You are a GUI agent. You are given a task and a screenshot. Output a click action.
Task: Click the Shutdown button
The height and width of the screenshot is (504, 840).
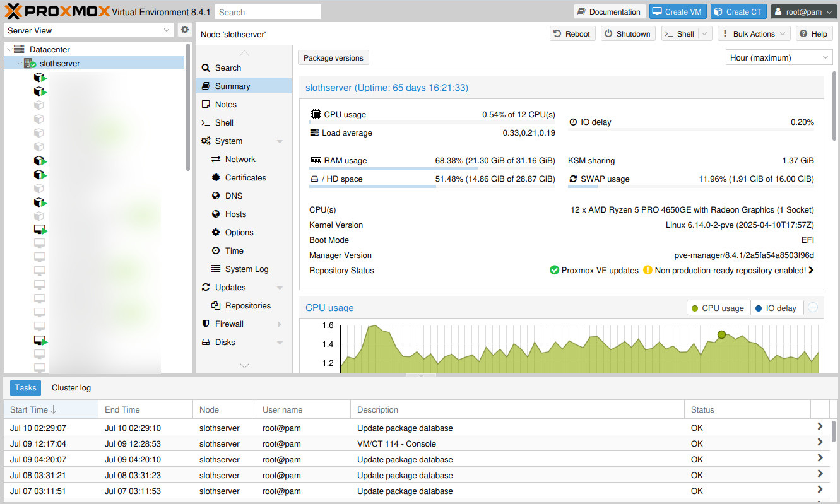coord(628,34)
